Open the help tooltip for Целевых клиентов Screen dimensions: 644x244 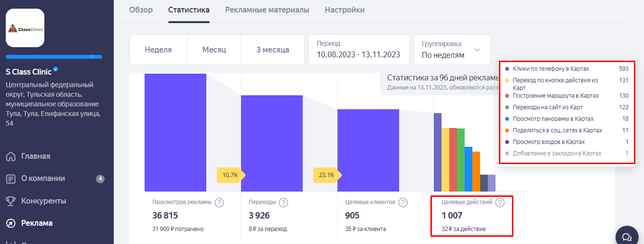pos(403,203)
